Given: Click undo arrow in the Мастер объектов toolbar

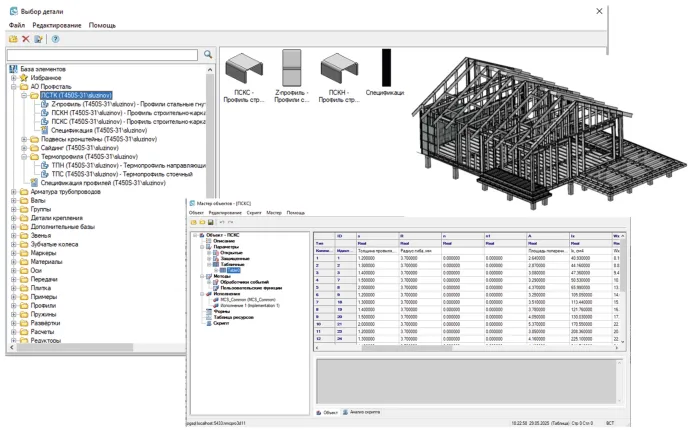Looking at the screenshot, I should pos(222,222).
